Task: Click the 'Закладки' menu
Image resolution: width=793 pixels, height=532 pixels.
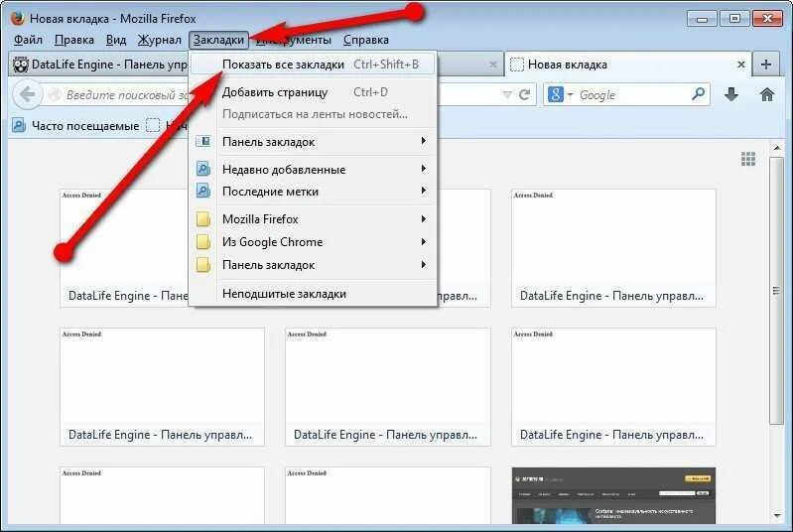Action: (x=218, y=40)
